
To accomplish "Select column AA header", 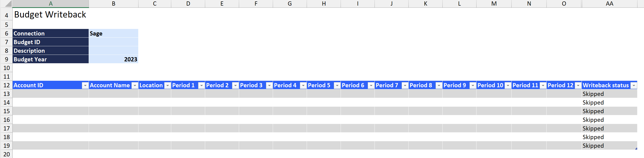I will click(x=609, y=4).
